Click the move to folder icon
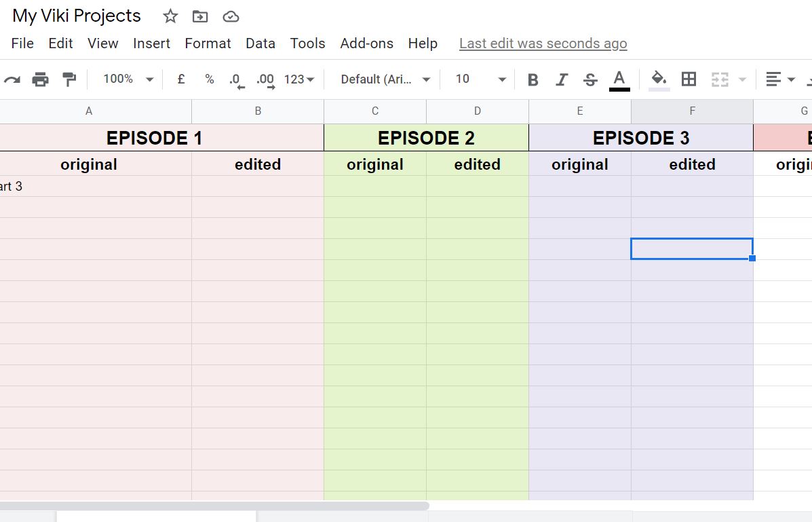This screenshot has height=522, width=812. (x=200, y=16)
